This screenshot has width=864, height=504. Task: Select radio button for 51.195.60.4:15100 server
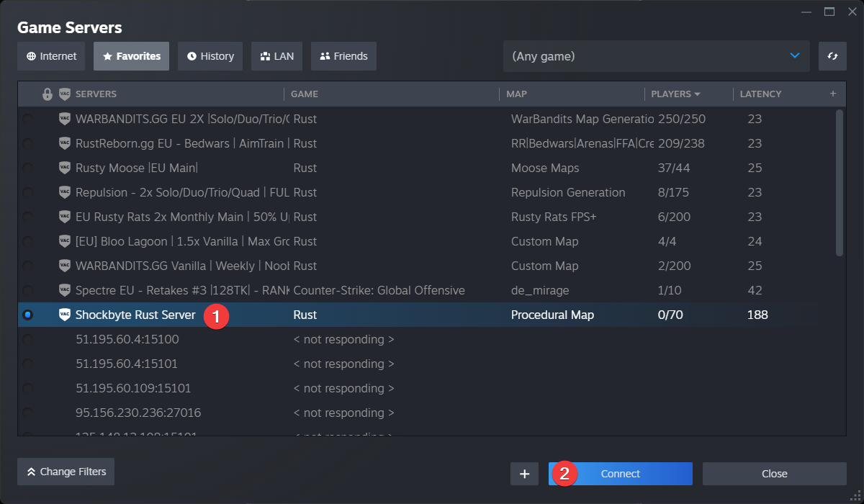tap(27, 339)
